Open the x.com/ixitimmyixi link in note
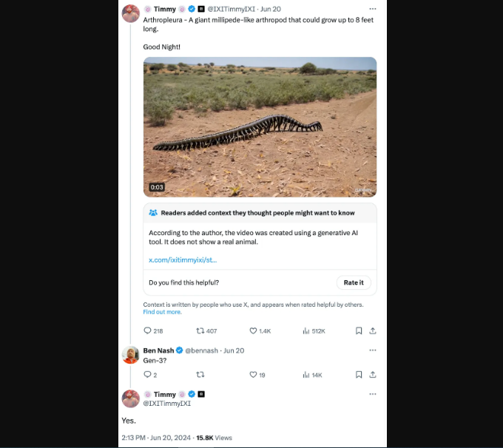The image size is (503, 448). 183,259
